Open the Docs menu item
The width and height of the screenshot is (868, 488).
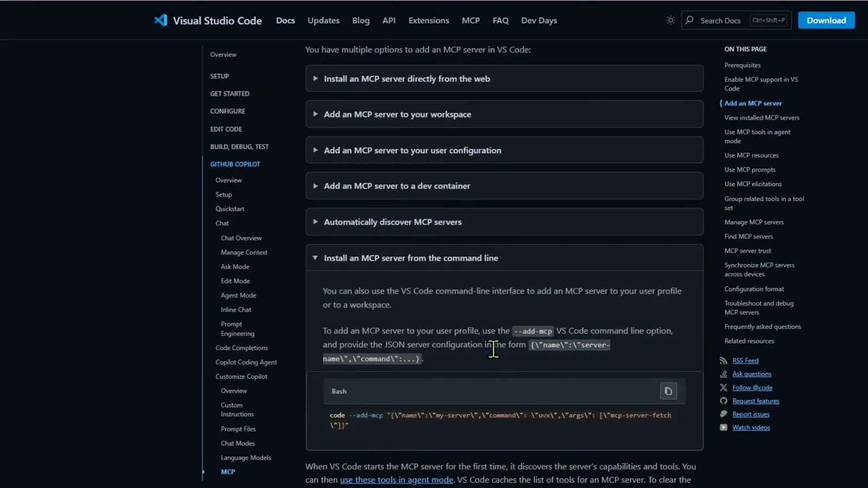pyautogui.click(x=285, y=21)
